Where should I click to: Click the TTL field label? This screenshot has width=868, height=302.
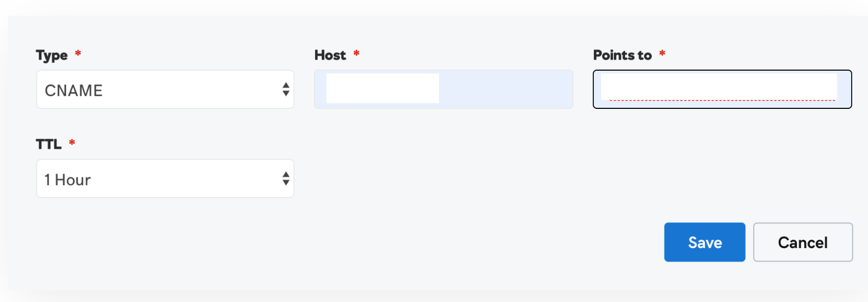point(48,144)
